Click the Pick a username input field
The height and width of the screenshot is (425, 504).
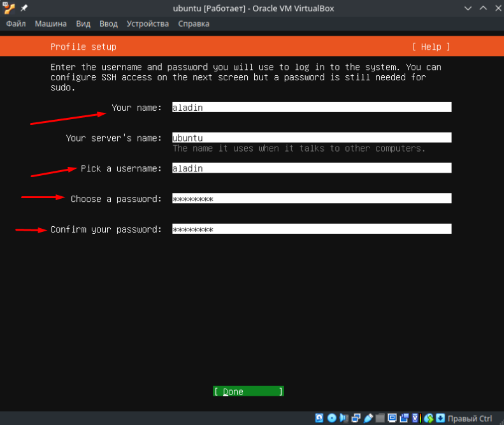tap(312, 168)
